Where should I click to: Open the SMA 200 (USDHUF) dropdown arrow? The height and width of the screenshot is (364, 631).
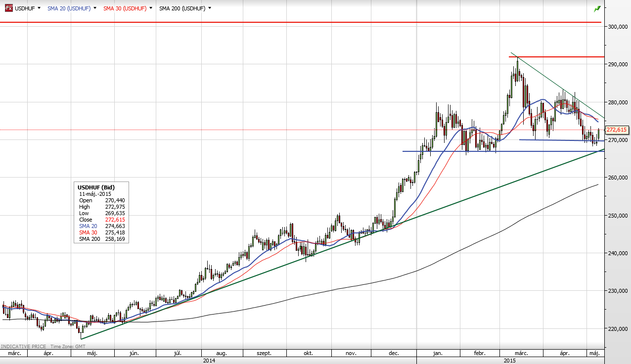[210, 8]
